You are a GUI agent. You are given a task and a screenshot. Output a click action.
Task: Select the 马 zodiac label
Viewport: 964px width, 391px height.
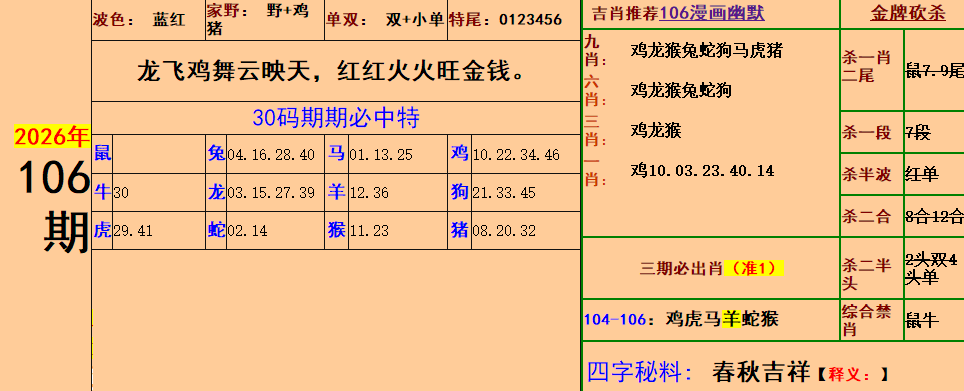pos(336,153)
